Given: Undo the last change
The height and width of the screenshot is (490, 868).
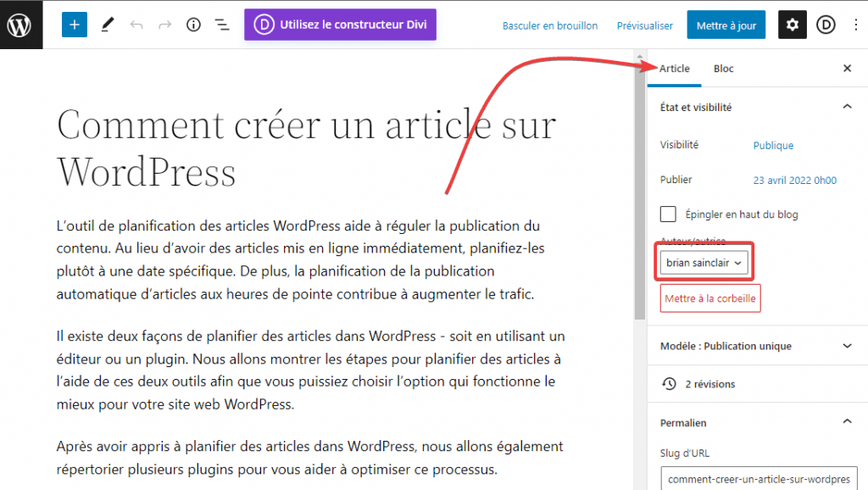Looking at the screenshot, I should [x=136, y=25].
